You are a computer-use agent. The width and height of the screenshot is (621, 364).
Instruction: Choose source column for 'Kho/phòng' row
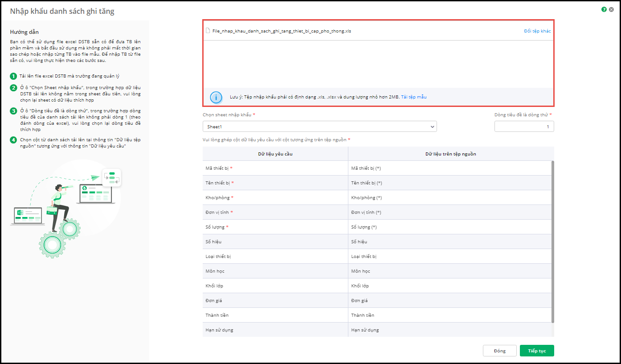tap(449, 198)
